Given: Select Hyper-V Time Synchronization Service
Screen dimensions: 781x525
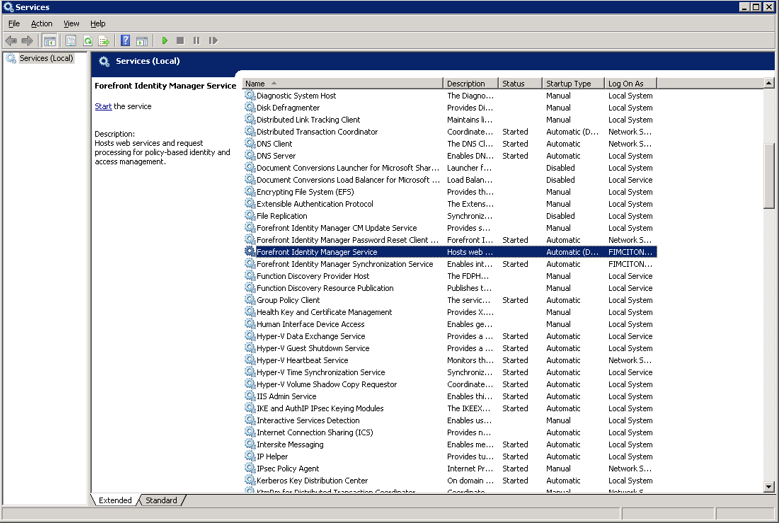Looking at the screenshot, I should pos(450,372).
